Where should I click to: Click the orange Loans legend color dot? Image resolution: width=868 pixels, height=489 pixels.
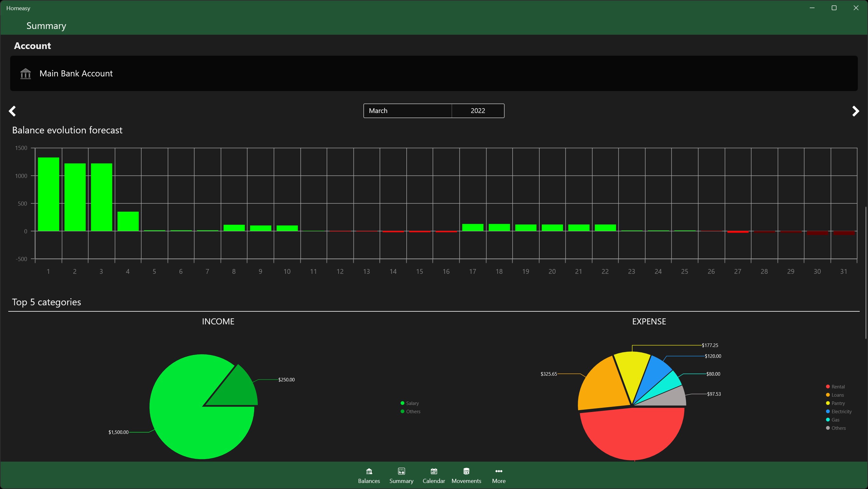tap(828, 395)
